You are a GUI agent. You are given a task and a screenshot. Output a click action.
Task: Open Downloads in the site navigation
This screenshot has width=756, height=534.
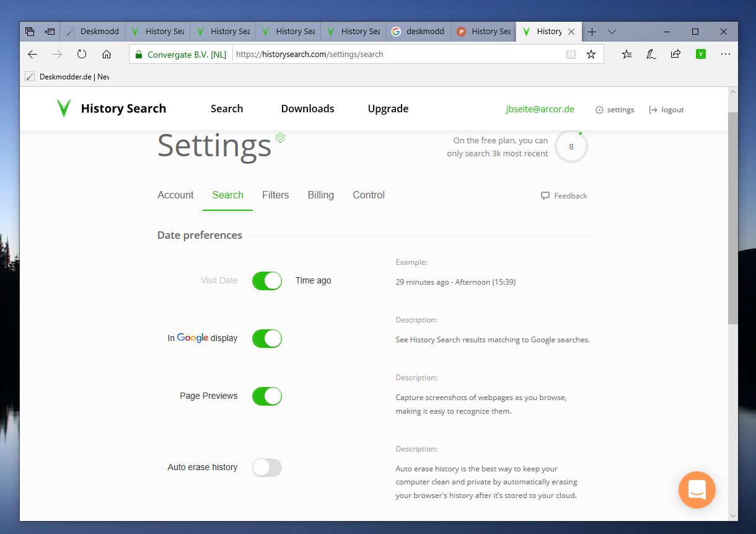(x=307, y=109)
